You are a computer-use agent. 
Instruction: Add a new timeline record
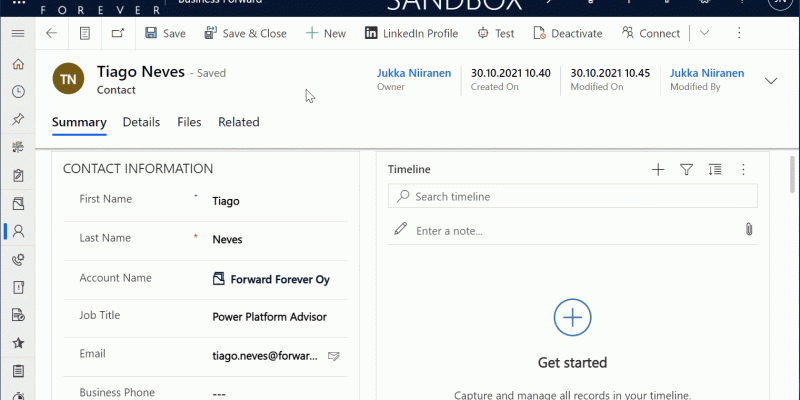pyautogui.click(x=658, y=170)
